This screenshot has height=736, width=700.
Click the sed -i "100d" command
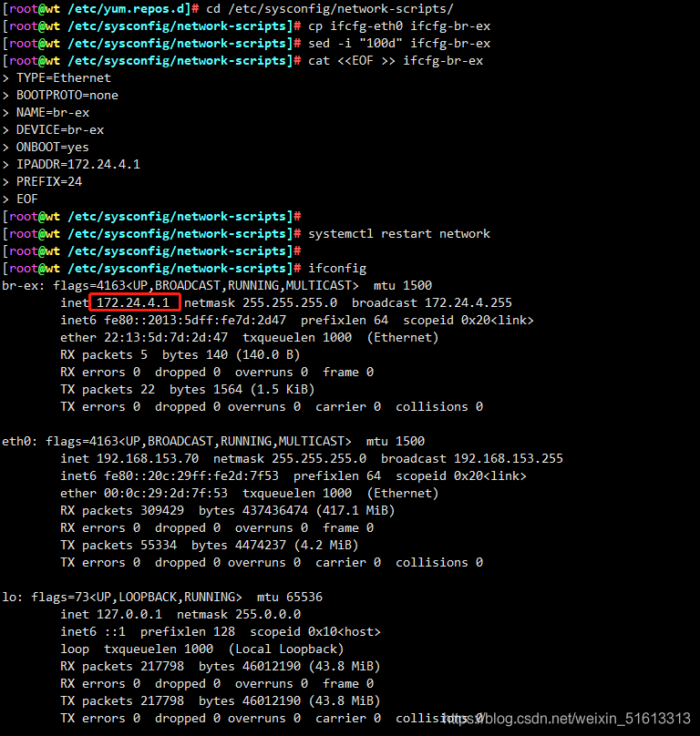[399, 43]
